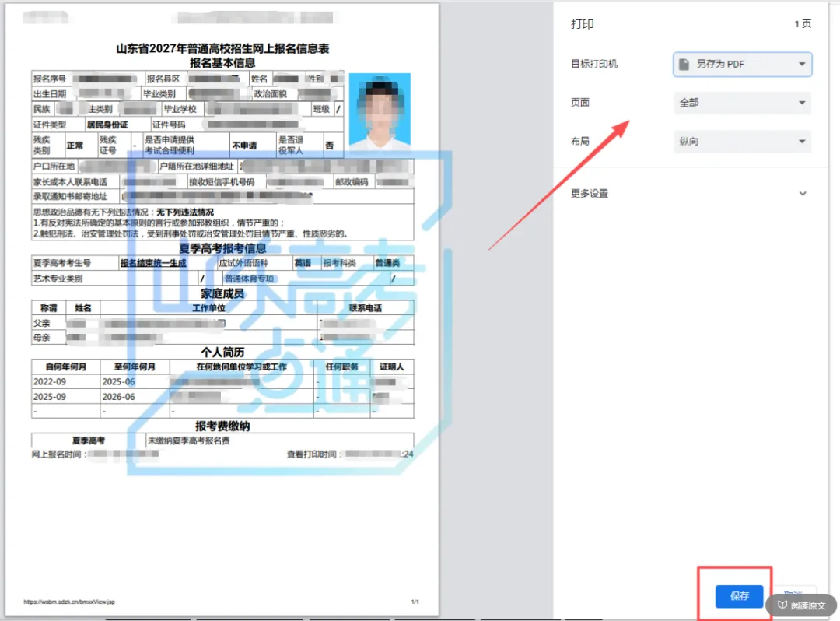This screenshot has height=621, width=840.
Task: Click the applicant photo in the preview
Action: coord(380,111)
